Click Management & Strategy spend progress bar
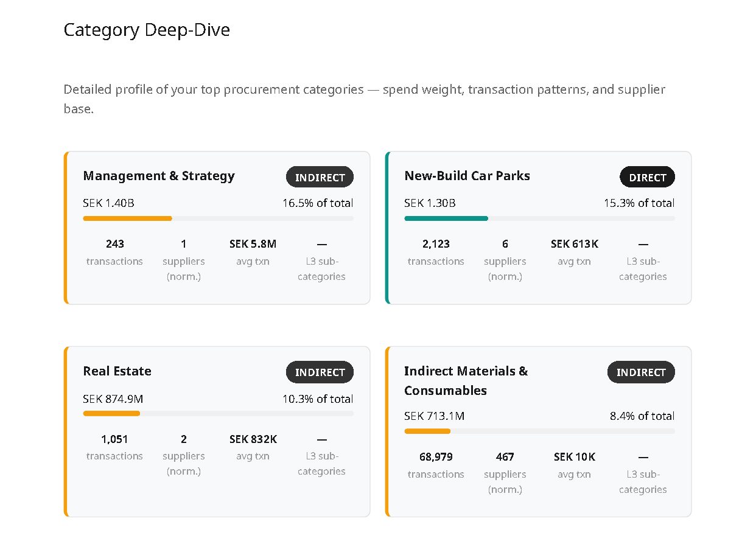756x544 pixels. click(219, 218)
